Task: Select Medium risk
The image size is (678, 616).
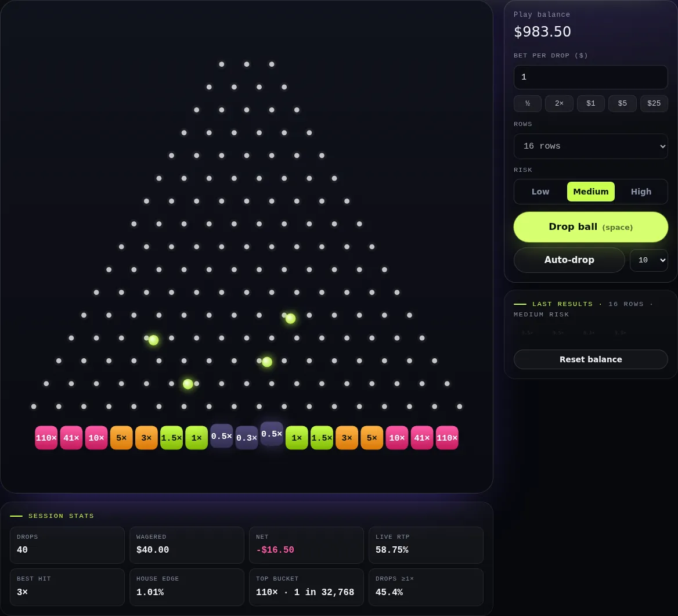Action: coord(591,192)
